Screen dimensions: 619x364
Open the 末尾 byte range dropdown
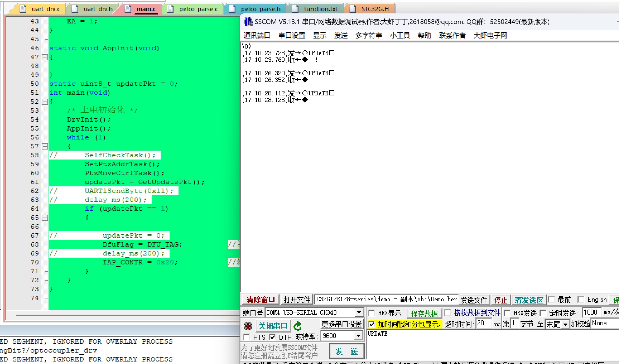tap(565, 324)
